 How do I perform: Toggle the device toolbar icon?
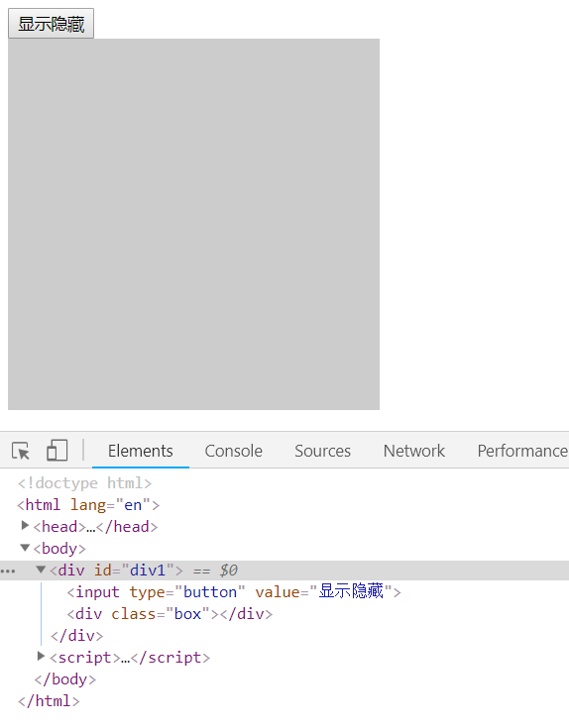(x=57, y=451)
